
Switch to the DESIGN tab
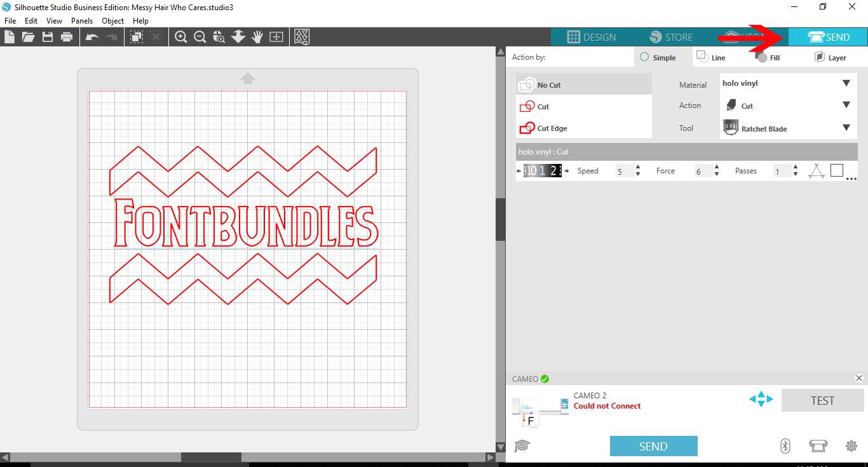(591, 37)
